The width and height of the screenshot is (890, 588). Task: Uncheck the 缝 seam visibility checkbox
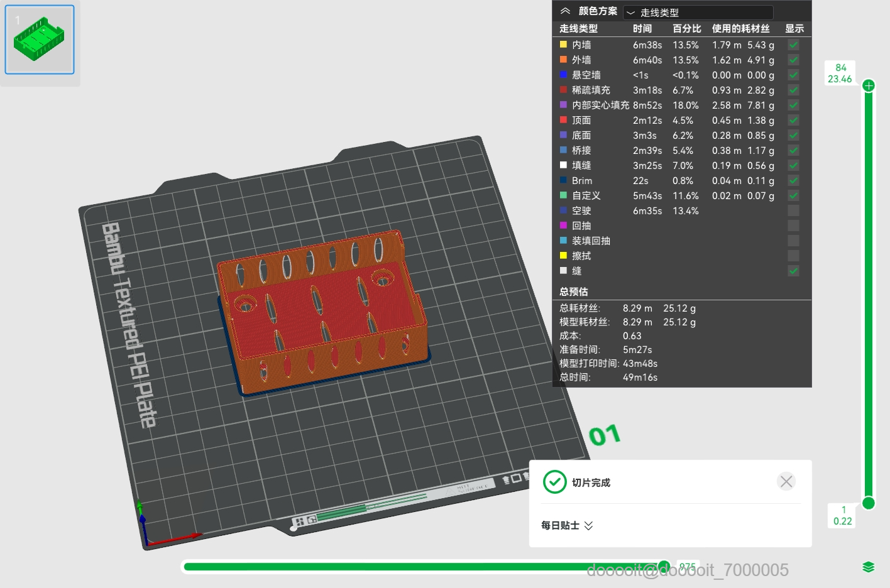pyautogui.click(x=793, y=271)
